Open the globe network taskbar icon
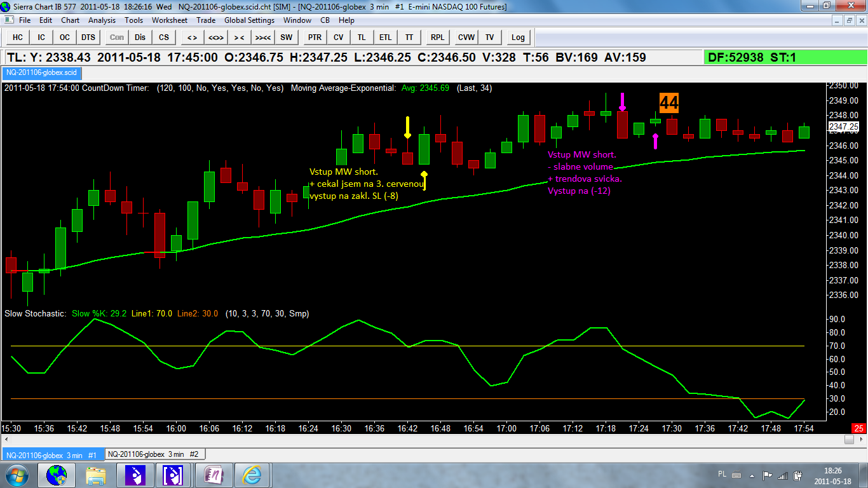Screen dimensions: 868x488 [x=57, y=475]
